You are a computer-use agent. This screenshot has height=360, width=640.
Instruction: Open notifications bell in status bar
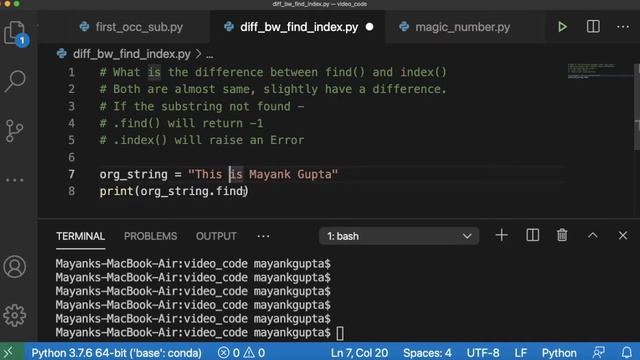tap(627, 353)
